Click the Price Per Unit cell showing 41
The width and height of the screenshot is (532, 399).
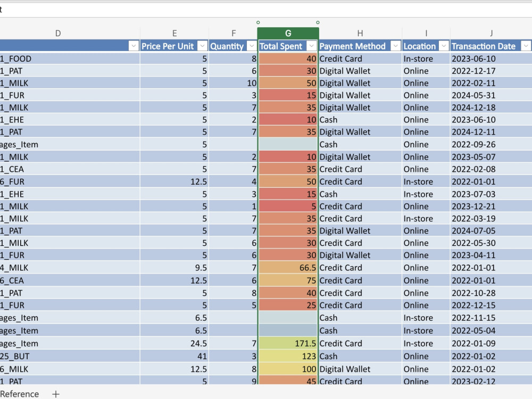[174, 356]
